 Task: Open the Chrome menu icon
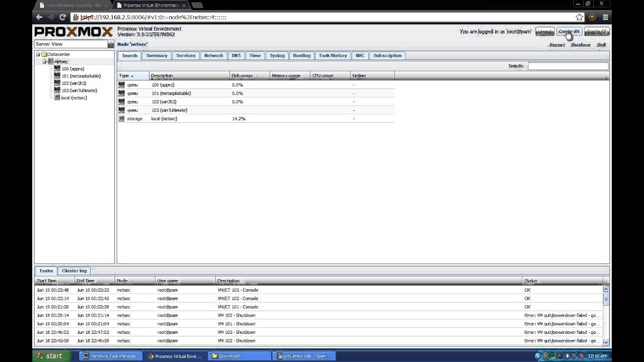click(605, 17)
